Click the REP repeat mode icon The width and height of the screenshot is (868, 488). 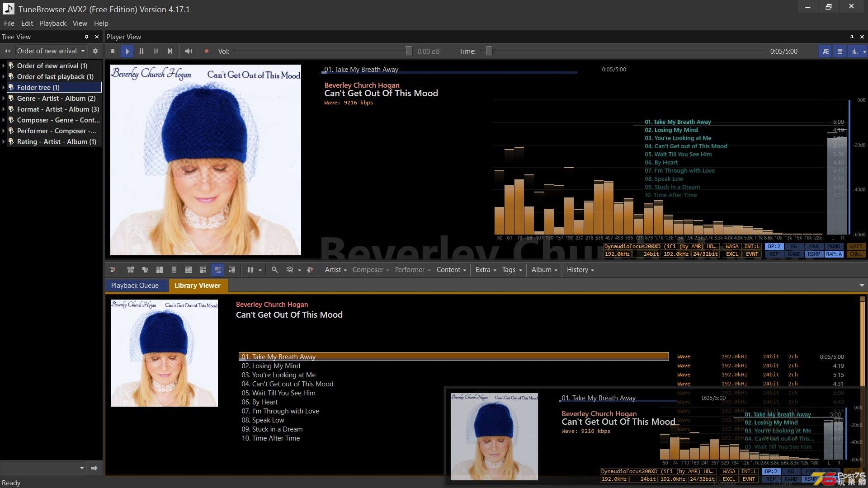773,254
